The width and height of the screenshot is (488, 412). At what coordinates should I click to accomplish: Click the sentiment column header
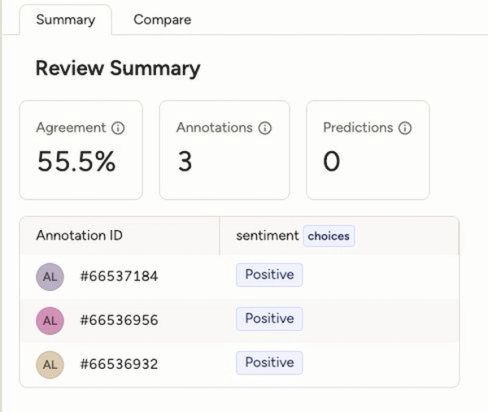[267, 236]
